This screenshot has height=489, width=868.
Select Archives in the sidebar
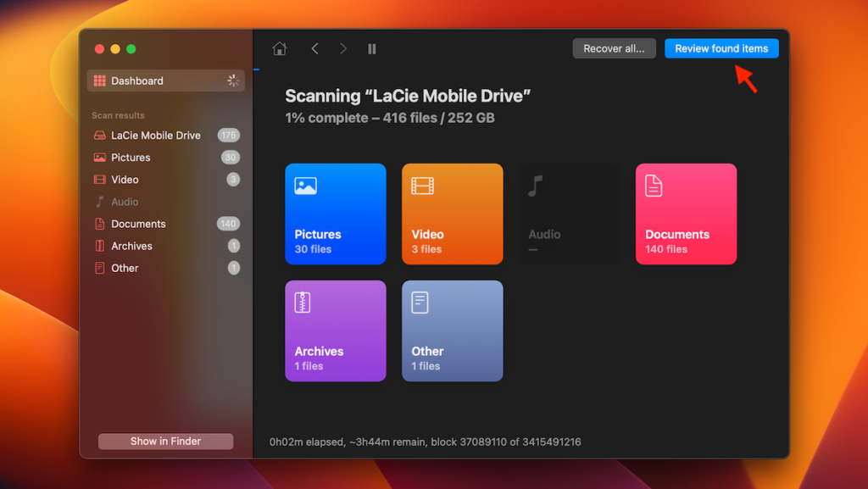click(x=131, y=246)
